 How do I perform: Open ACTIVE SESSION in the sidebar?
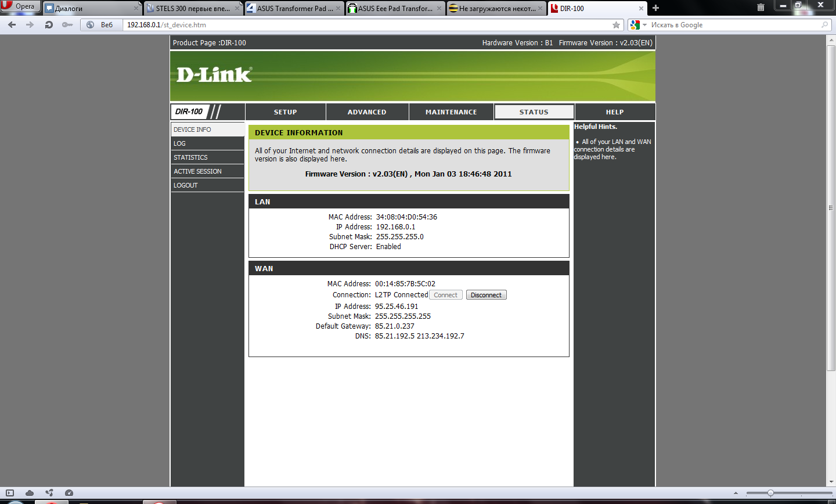point(207,171)
